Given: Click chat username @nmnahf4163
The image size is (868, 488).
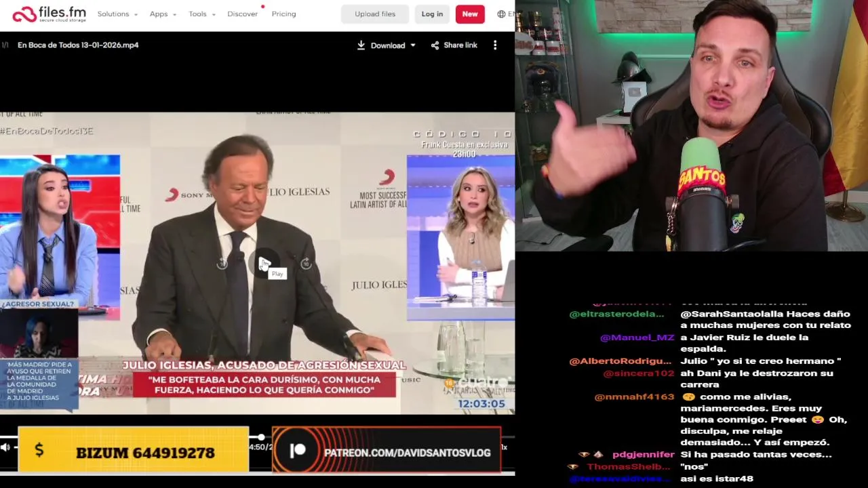Looking at the screenshot, I should pyautogui.click(x=635, y=397).
